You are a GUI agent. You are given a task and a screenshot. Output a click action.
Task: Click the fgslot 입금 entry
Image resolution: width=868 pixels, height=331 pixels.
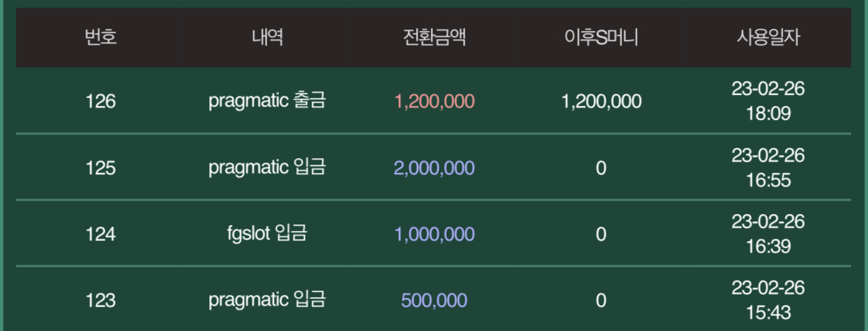point(267,234)
